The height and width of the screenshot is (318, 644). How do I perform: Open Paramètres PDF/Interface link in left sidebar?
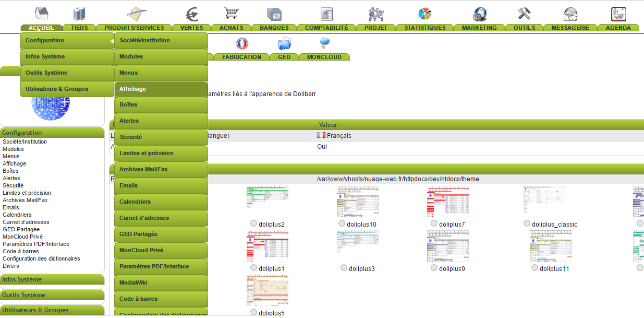[36, 244]
